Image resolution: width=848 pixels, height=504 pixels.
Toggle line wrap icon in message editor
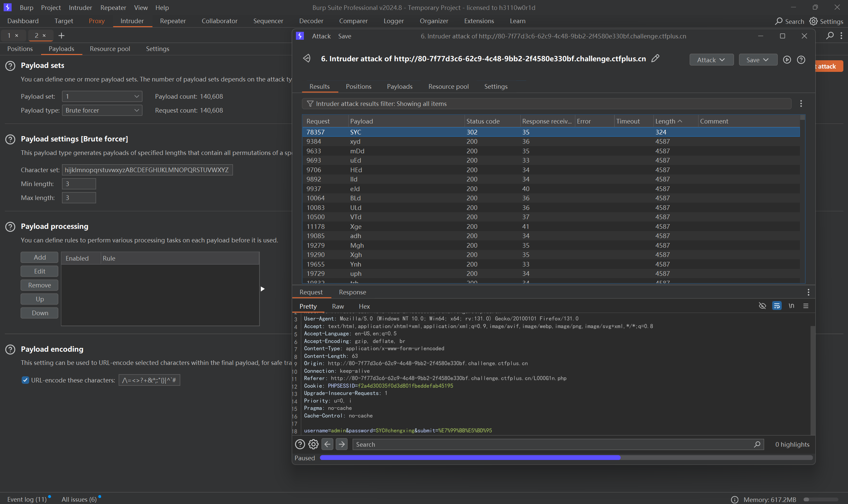[x=777, y=306]
